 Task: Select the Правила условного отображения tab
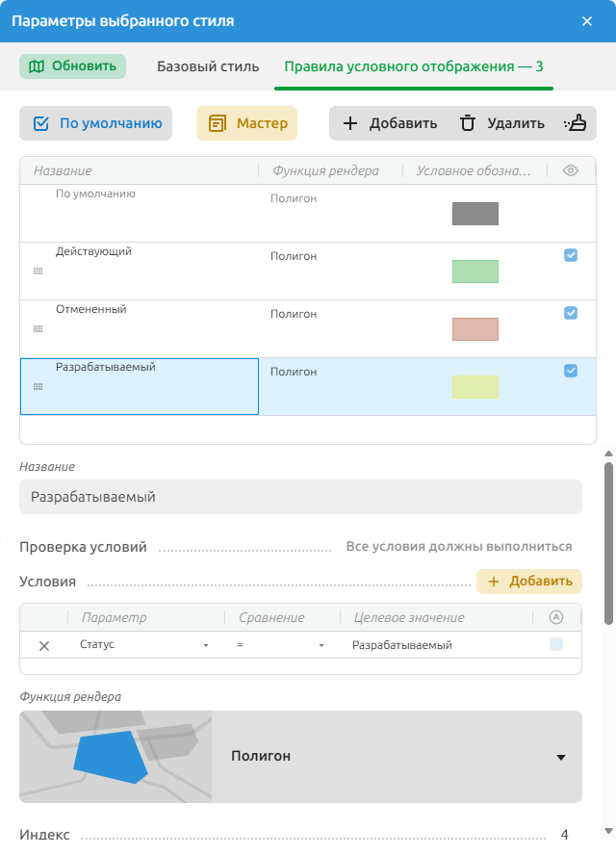point(414,66)
